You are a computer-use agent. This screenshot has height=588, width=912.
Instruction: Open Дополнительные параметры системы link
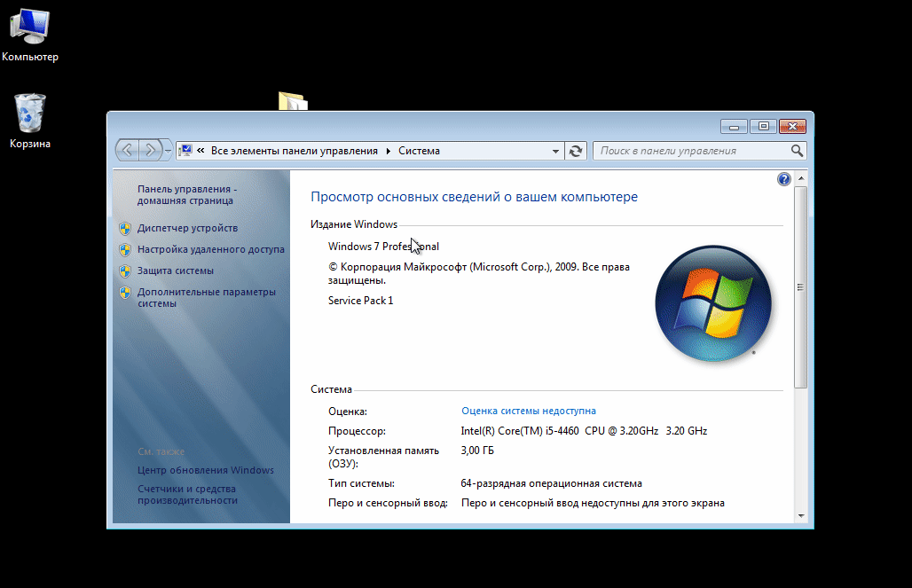coord(207,298)
